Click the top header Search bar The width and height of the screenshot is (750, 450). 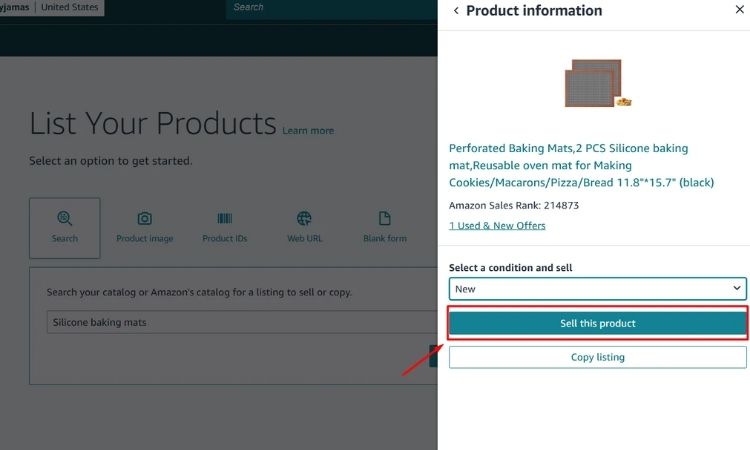[x=330, y=8]
